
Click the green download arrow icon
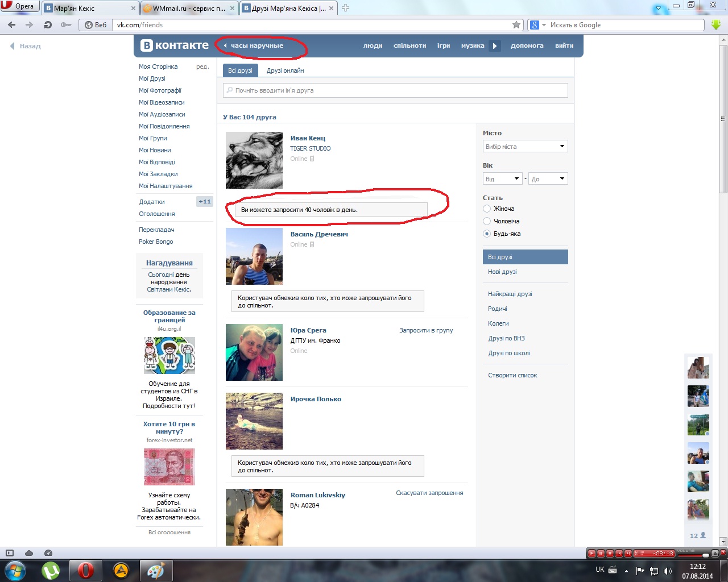tap(716, 25)
